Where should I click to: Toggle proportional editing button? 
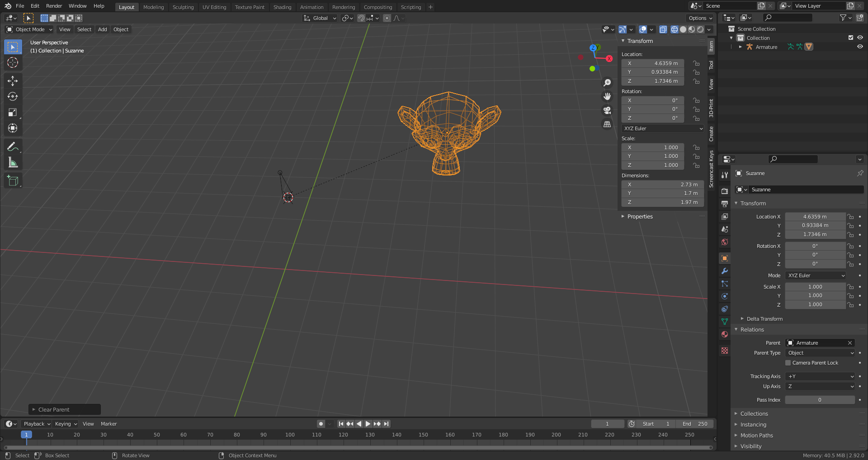(x=387, y=18)
